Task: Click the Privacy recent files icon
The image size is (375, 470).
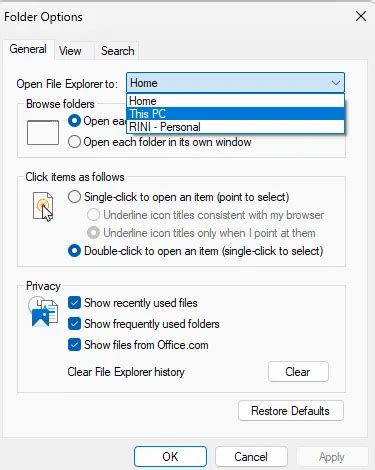Action: (43, 313)
